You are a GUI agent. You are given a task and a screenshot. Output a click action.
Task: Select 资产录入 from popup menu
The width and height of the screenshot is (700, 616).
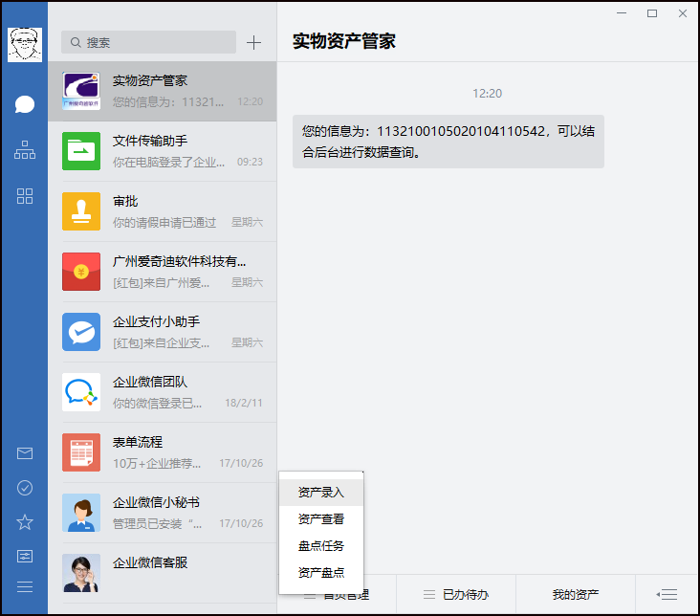coord(321,493)
